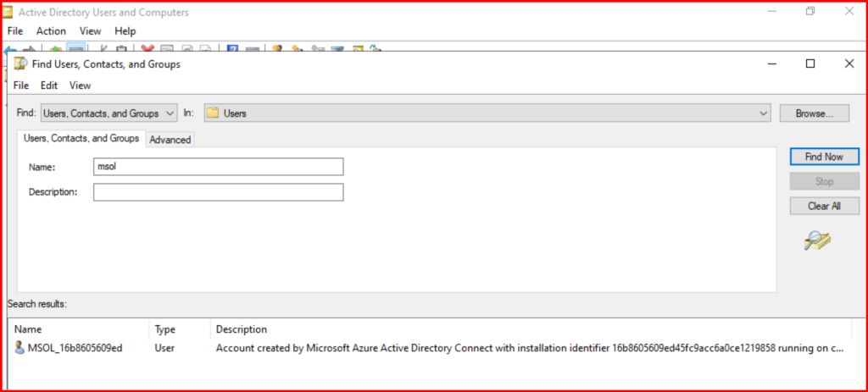Screen dimensions: 868x392
Task: Click the magnifying glass search animation icon
Action: tap(817, 242)
